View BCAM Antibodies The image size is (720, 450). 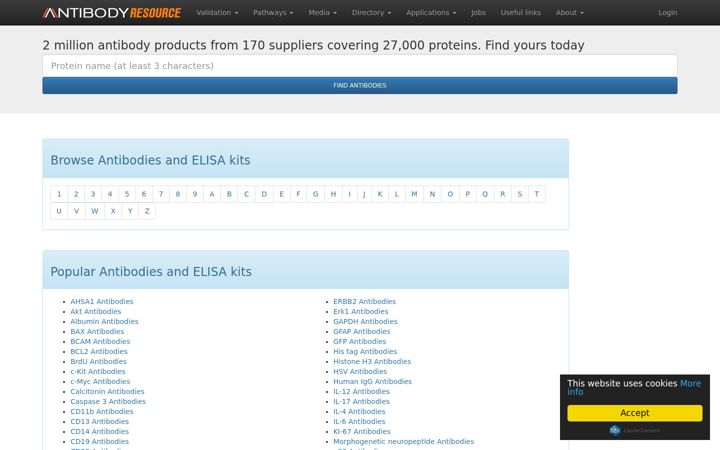coord(100,342)
